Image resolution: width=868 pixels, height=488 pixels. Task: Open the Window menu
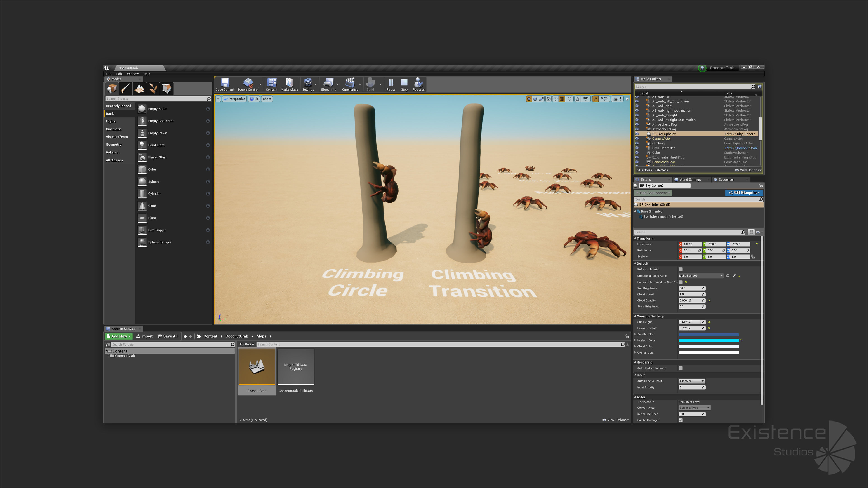pos(132,74)
